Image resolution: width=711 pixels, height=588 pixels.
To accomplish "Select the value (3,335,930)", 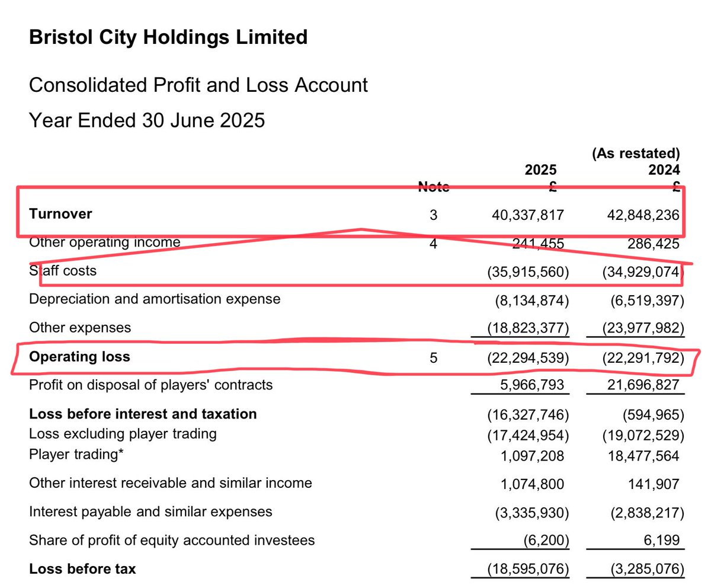I will point(531,512).
